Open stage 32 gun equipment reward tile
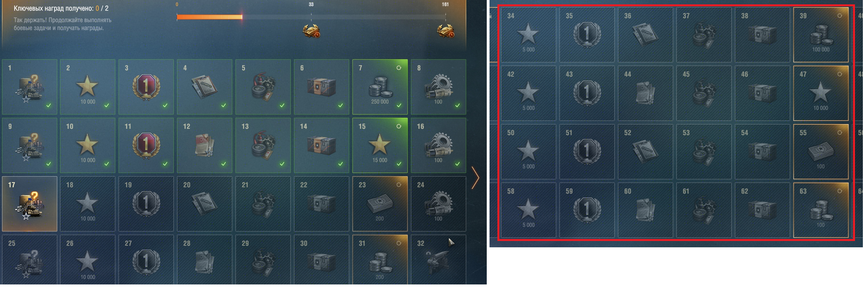Viewport: 868px width, 288px height. (439, 260)
